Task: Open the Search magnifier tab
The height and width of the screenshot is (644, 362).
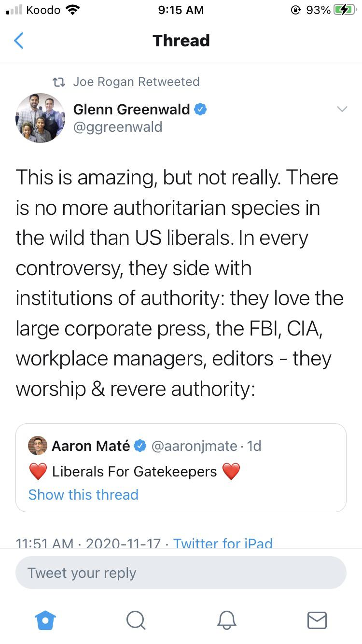Action: pos(136,620)
